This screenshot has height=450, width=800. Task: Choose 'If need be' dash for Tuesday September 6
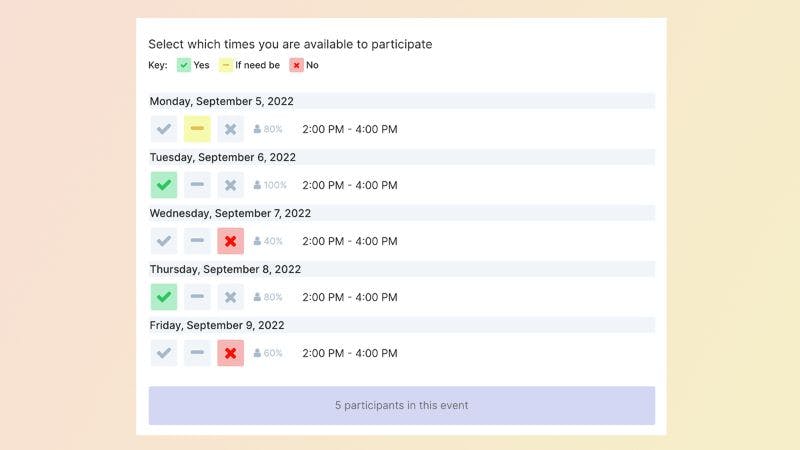[197, 185]
